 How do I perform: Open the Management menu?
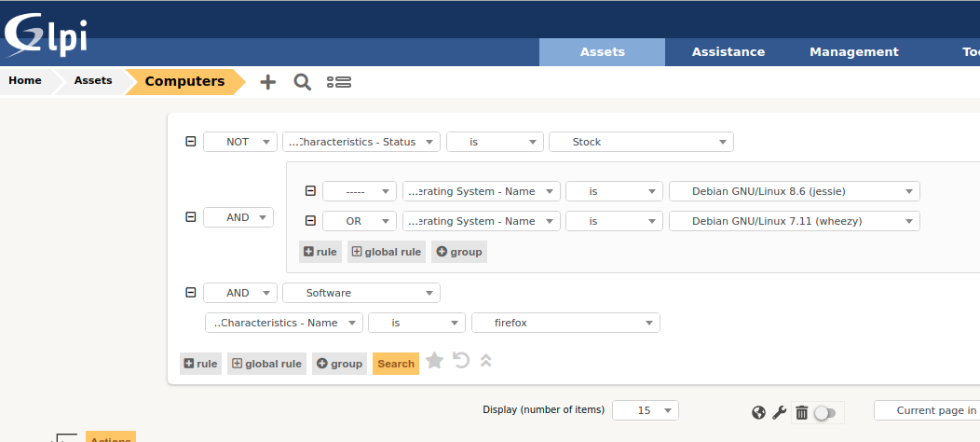pyautogui.click(x=853, y=52)
